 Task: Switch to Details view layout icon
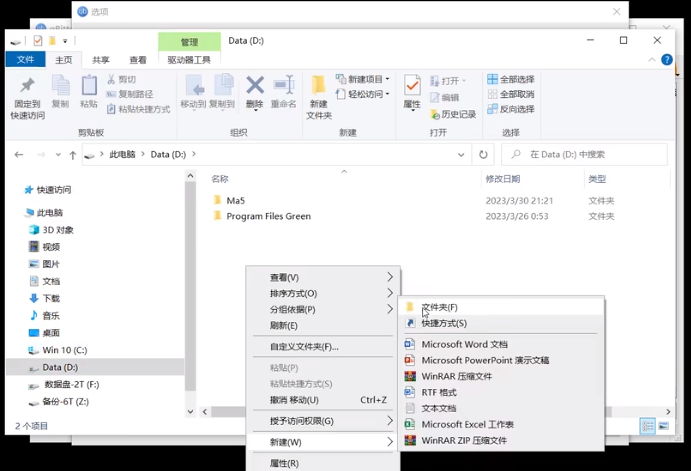(647, 426)
